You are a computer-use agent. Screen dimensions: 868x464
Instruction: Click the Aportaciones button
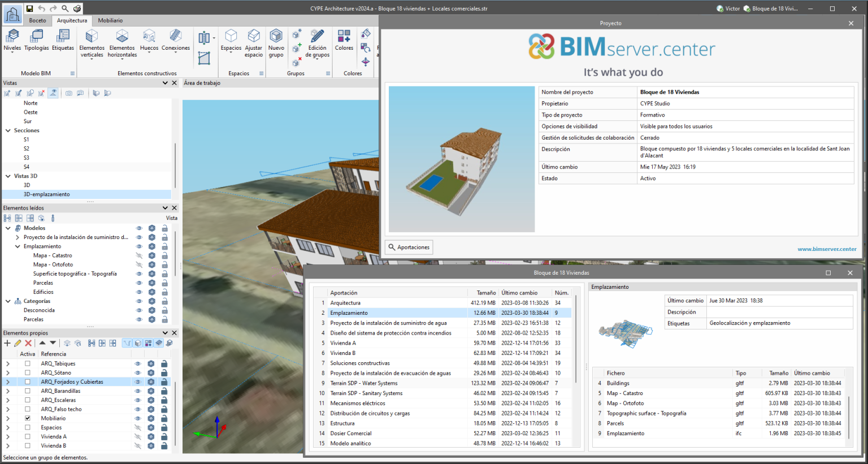point(409,247)
